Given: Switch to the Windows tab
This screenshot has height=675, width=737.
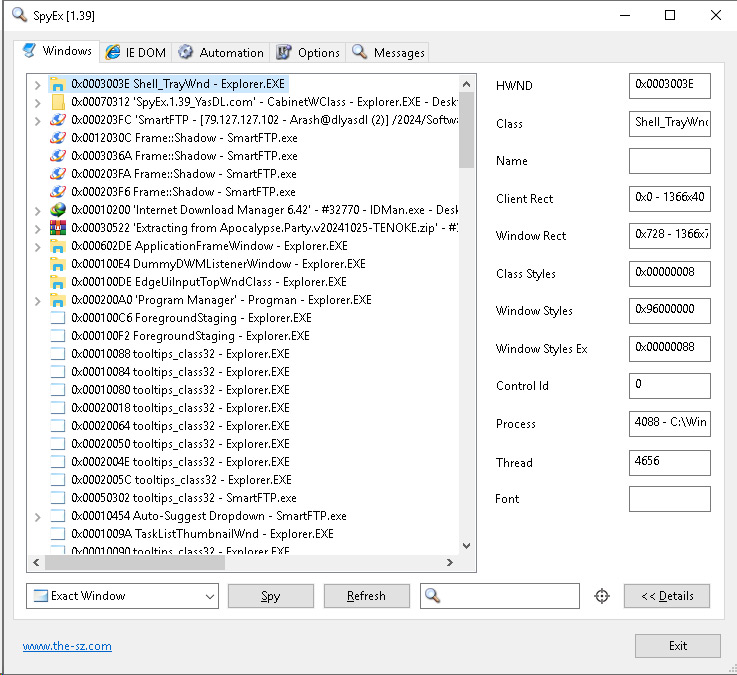Looking at the screenshot, I should (x=57, y=51).
